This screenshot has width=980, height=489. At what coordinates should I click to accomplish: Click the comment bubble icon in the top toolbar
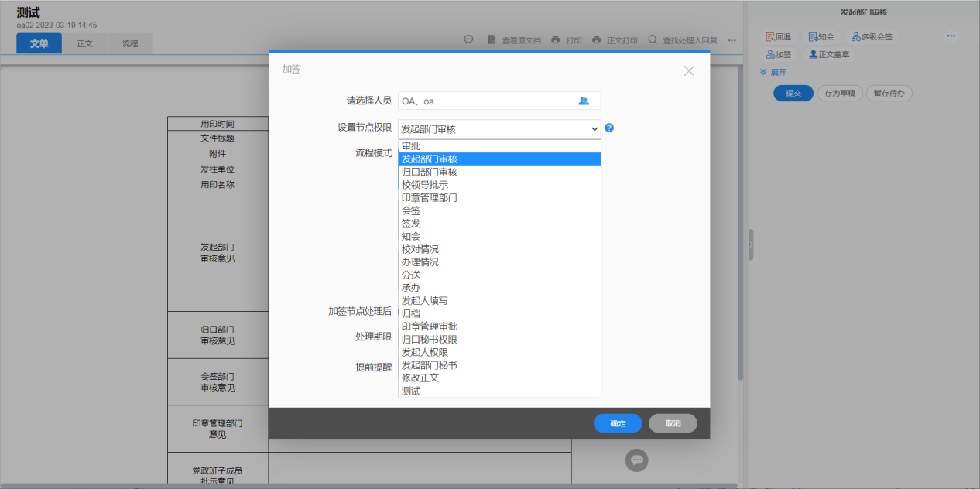[468, 39]
